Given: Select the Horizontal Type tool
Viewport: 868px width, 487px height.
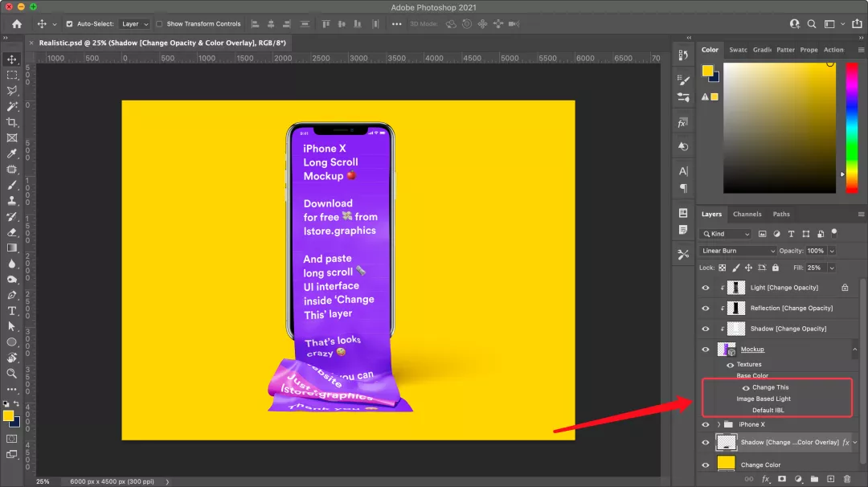Looking at the screenshot, I should [12, 311].
